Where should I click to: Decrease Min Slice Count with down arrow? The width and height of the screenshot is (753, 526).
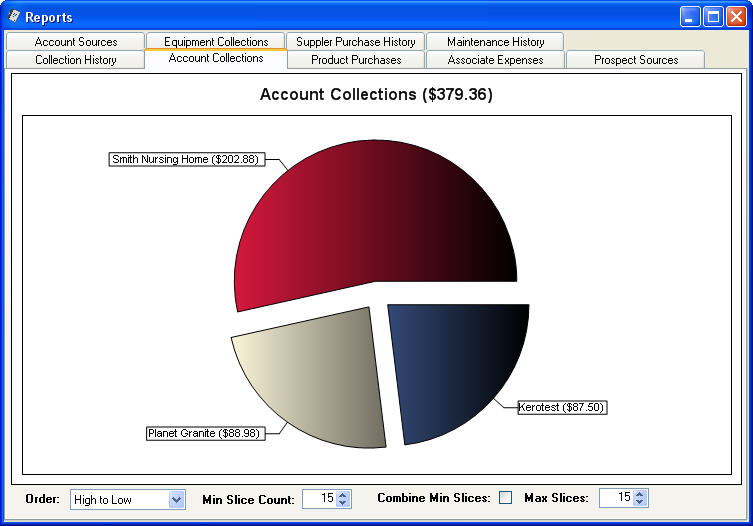342,503
